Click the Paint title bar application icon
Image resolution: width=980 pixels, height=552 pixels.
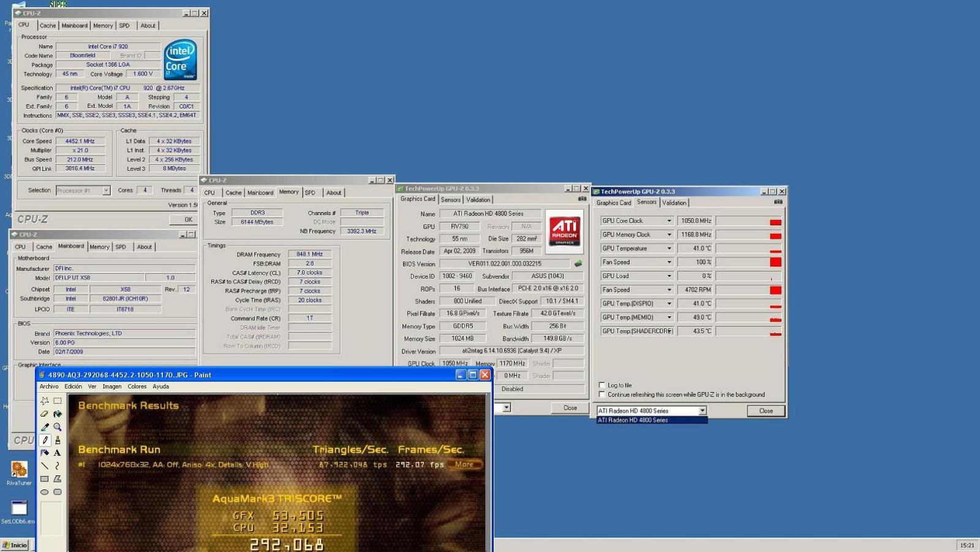pyautogui.click(x=42, y=374)
